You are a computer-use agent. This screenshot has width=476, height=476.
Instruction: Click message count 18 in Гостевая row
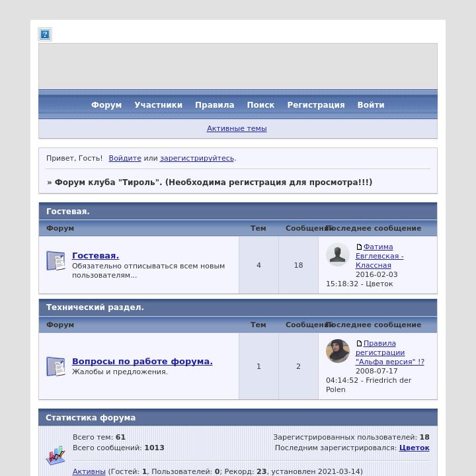[x=298, y=265]
